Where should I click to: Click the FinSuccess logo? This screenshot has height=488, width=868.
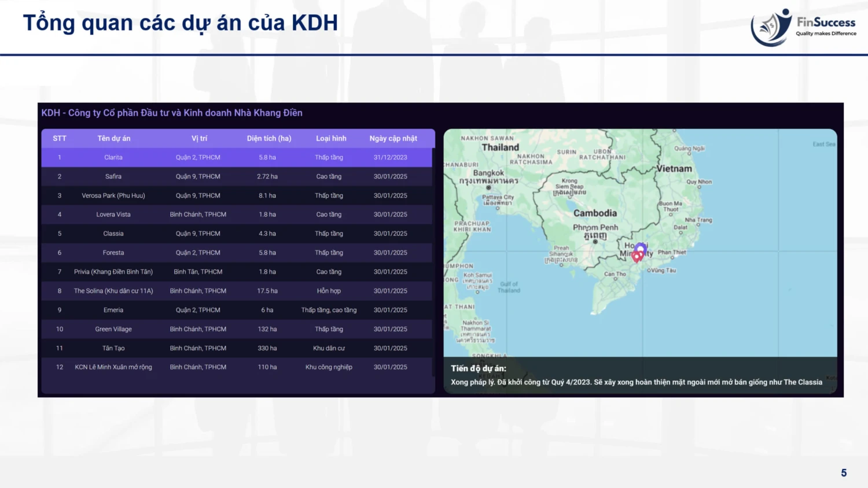coord(803,27)
